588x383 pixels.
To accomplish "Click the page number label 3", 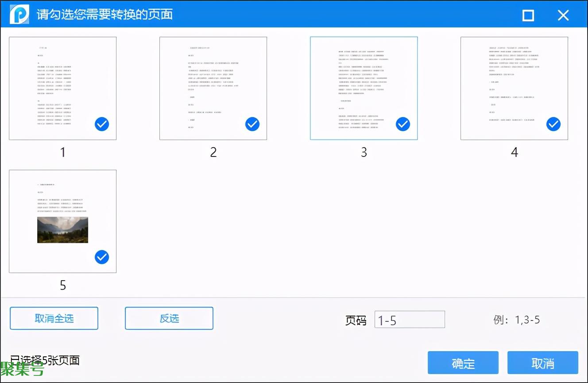I will click(364, 152).
